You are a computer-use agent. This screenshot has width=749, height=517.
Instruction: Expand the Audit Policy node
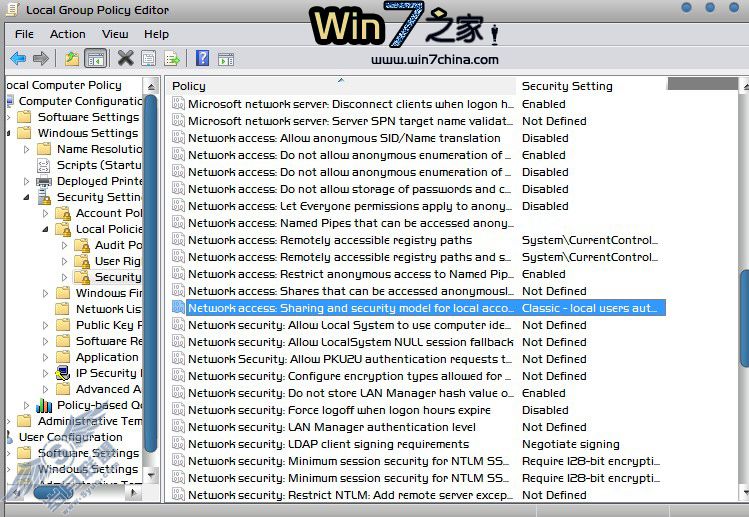(x=64, y=246)
